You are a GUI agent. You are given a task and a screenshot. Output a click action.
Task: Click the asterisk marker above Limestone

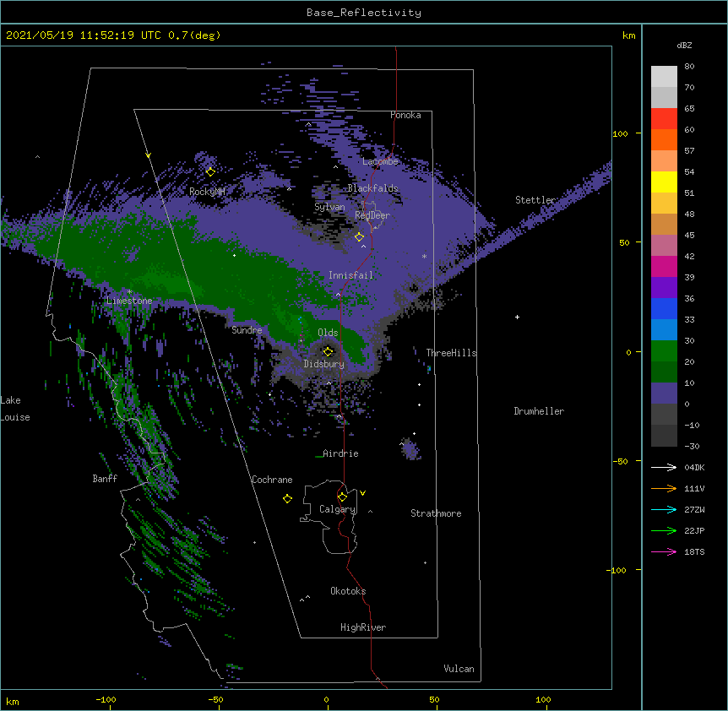coord(129,292)
